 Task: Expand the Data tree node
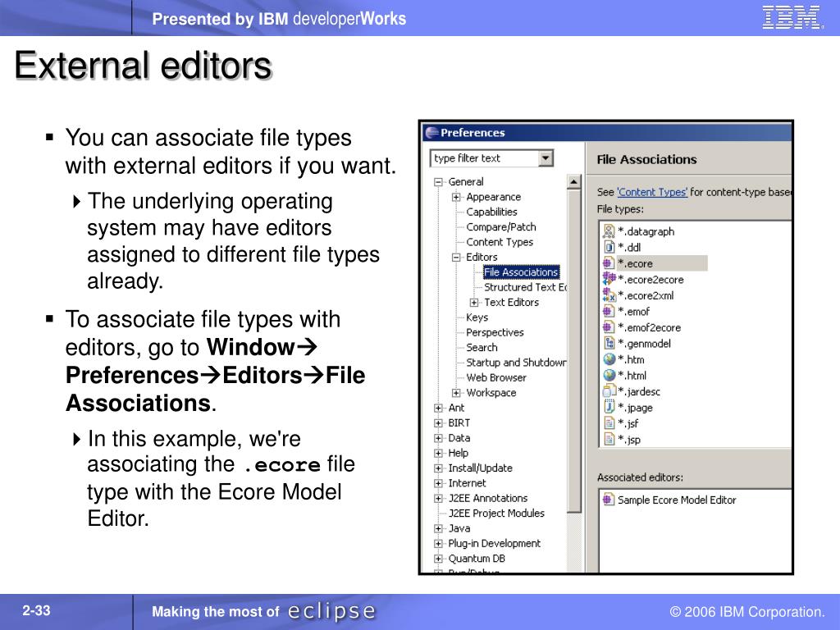pos(438,438)
